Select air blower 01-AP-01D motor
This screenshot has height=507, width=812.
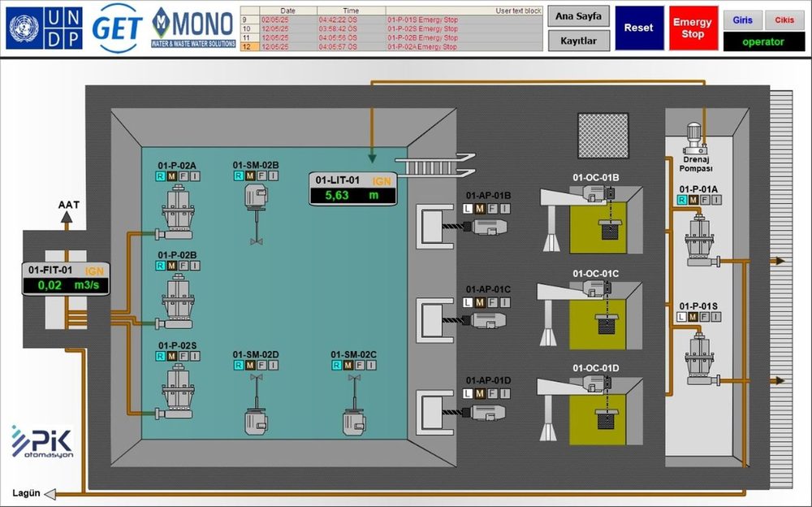484,413
